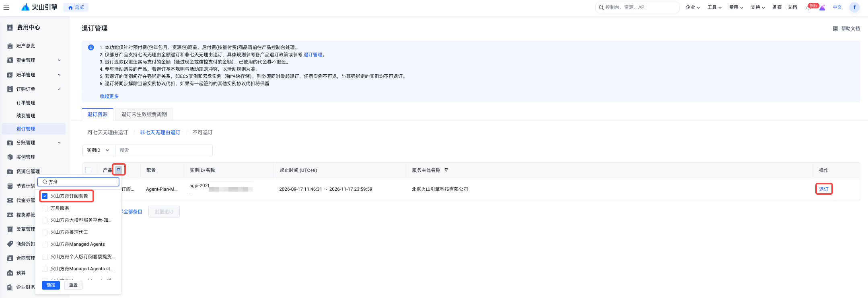Open the 总览 overview button

[76, 7]
